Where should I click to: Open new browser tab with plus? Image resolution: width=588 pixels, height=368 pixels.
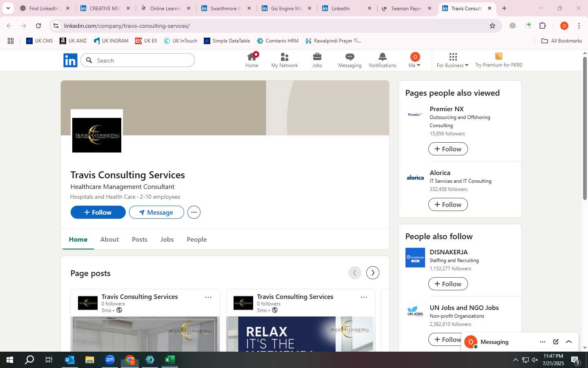click(x=504, y=8)
